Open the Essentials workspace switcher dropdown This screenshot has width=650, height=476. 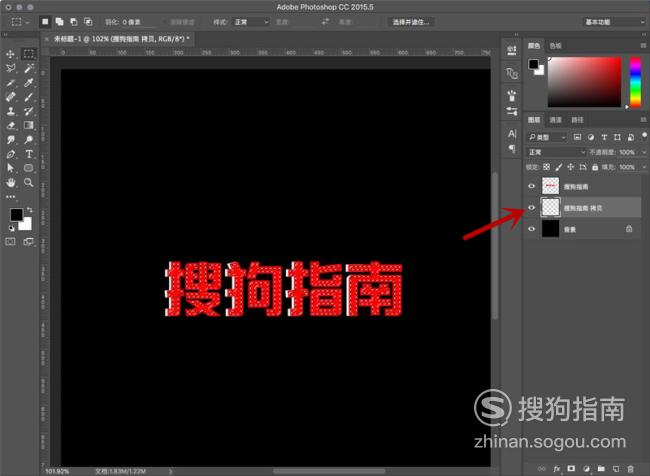point(614,22)
